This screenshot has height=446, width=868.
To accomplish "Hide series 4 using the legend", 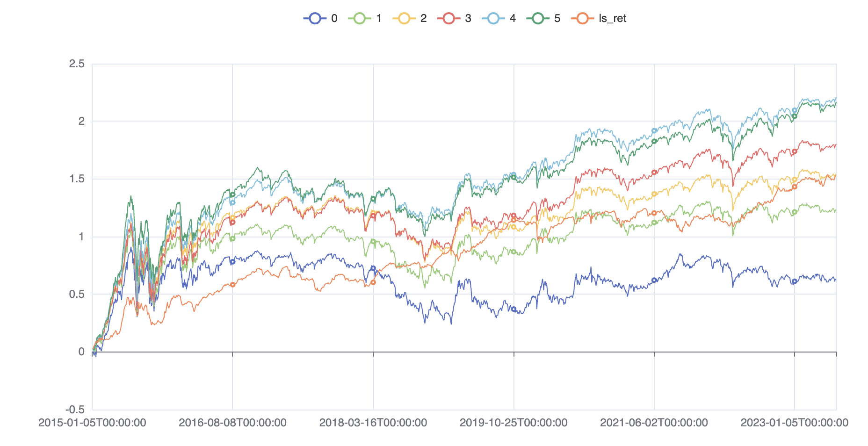I will [x=499, y=18].
